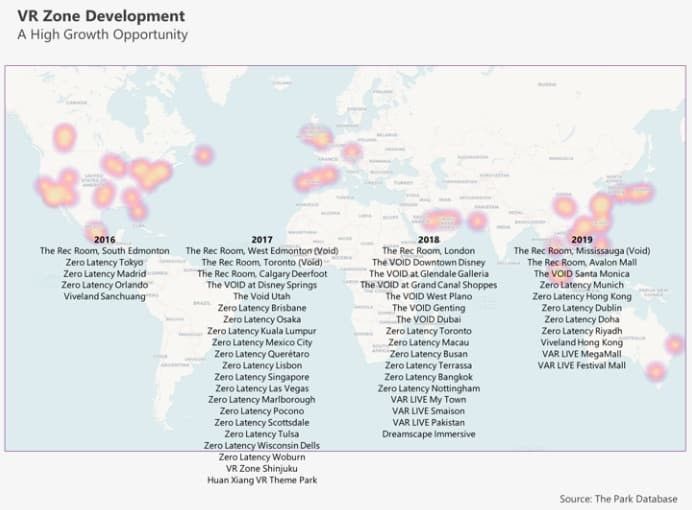Click the Zero Latency Singapore entry
Screen dimensions: 692x510
(262, 377)
